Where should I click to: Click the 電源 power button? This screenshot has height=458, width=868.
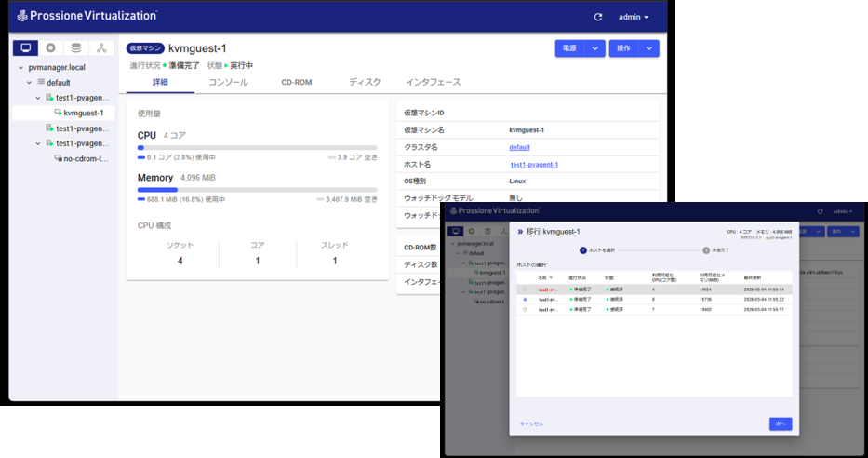tap(570, 48)
